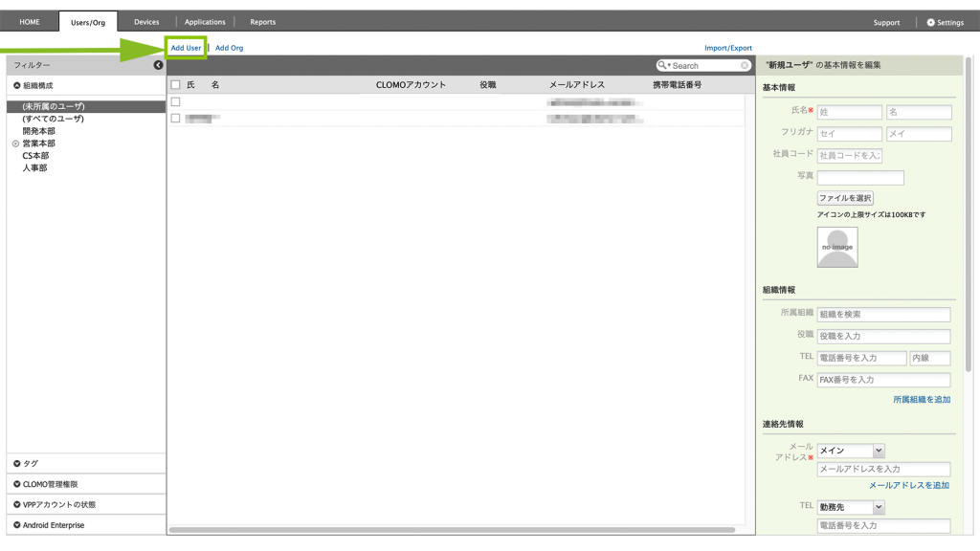
Task: Click the organization TEL 電話番号を入力 field
Action: (861, 358)
